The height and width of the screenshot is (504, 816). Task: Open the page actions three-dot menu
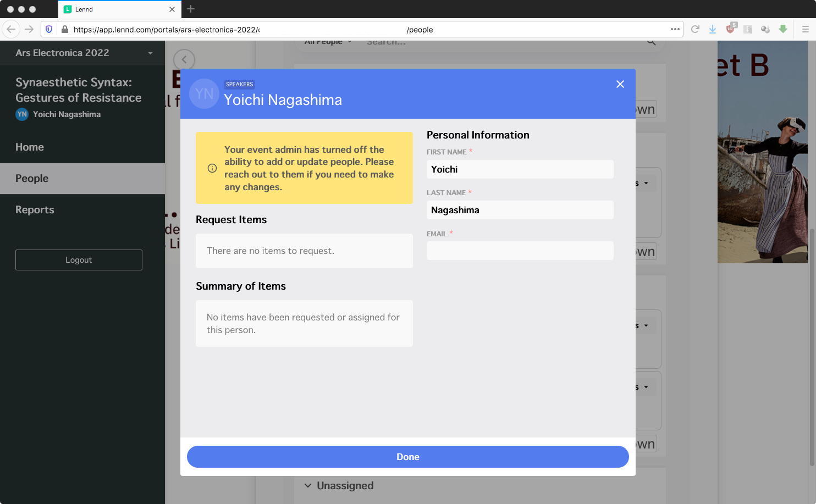coord(675,29)
